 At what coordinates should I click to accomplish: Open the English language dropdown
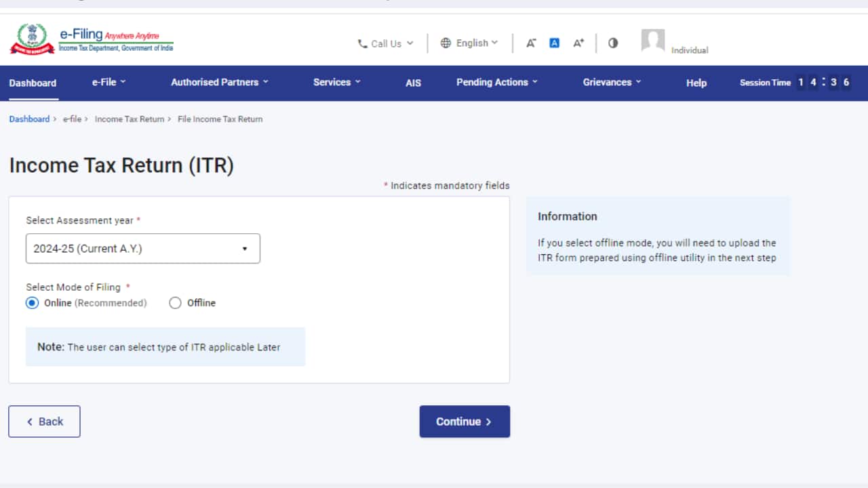coord(476,43)
